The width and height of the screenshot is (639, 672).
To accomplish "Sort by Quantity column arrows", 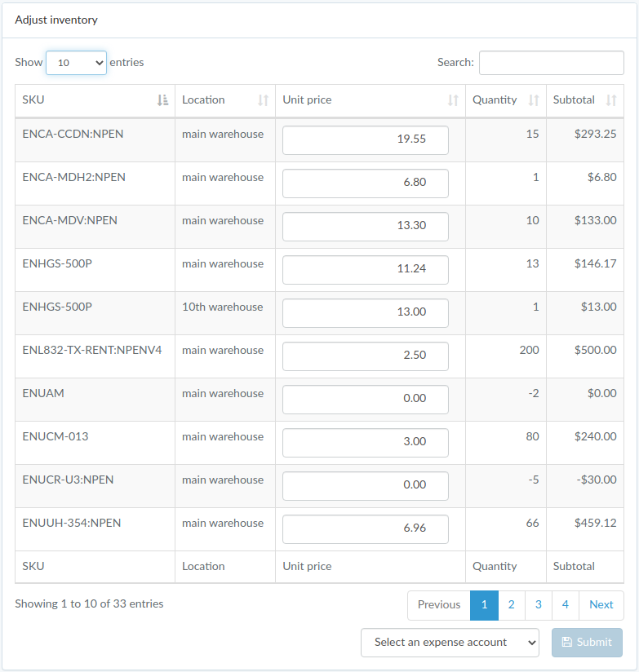I will pyautogui.click(x=534, y=100).
